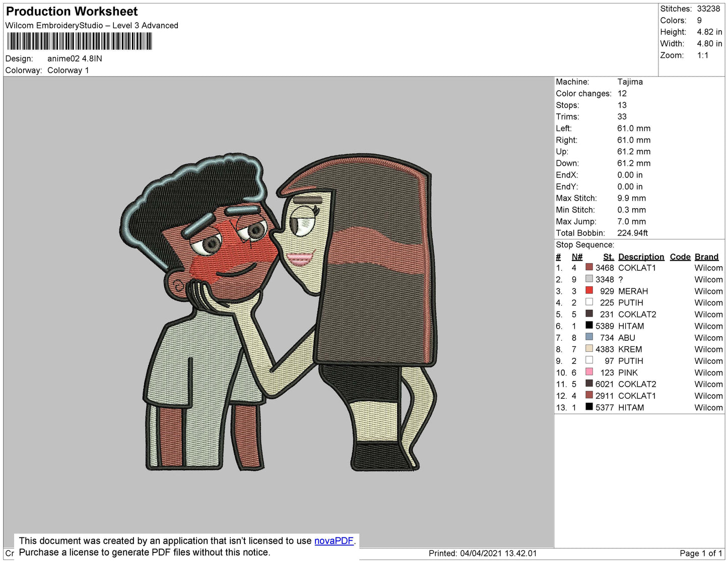Select the MERAH red color swatch
This screenshot has width=728, height=563.
[x=589, y=290]
